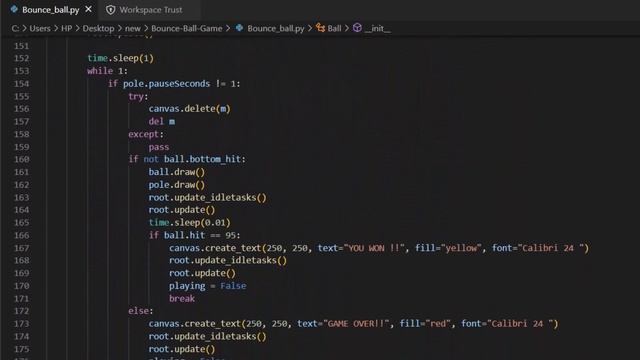This screenshot has height=360, width=640.
Task: Click Python icon in breadcrumb path
Action: coord(240,28)
